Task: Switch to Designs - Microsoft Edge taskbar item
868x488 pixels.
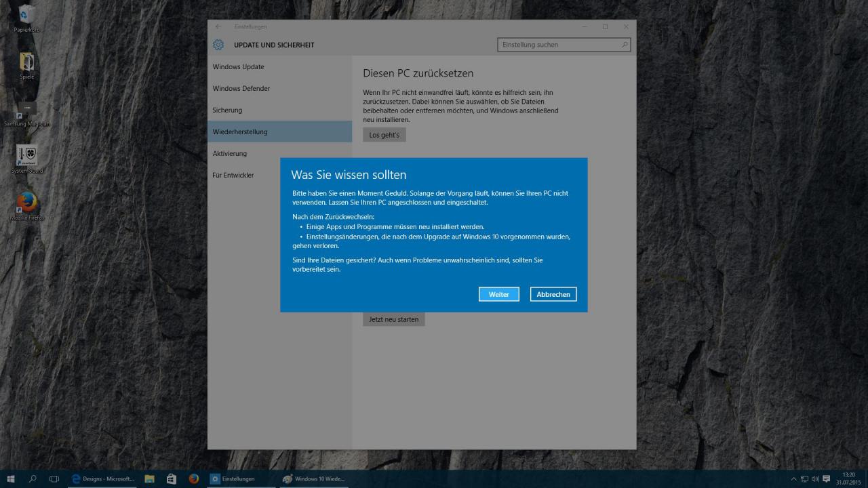Action: (x=103, y=479)
